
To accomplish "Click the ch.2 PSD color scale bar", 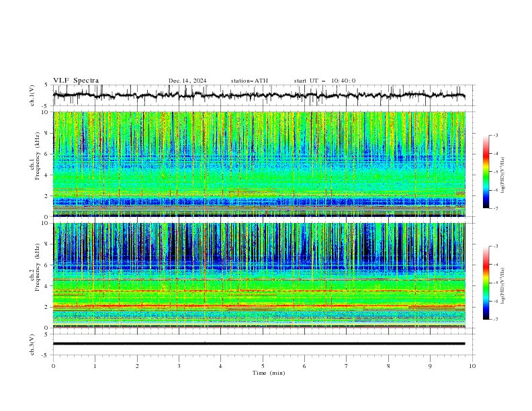I will point(486,283).
